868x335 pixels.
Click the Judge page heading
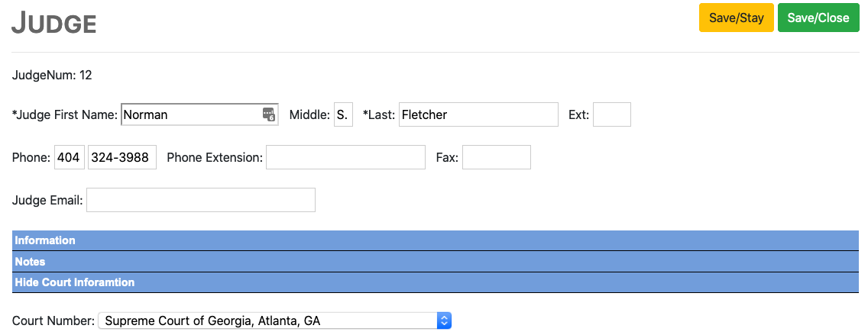[x=53, y=24]
